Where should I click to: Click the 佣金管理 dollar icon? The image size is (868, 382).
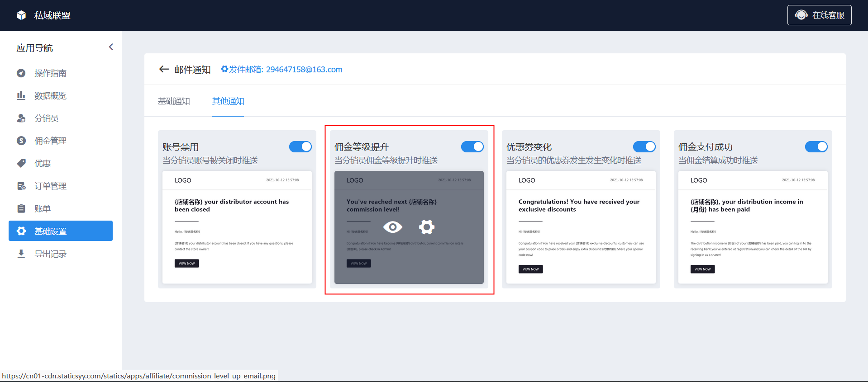[x=21, y=141]
